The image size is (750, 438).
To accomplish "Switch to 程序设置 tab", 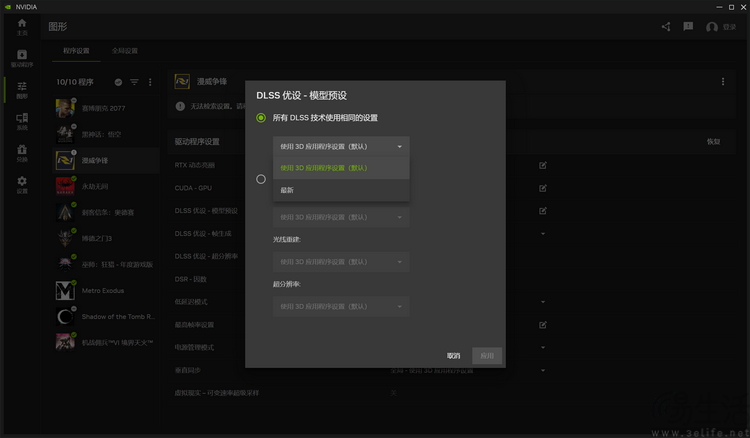I will [76, 51].
